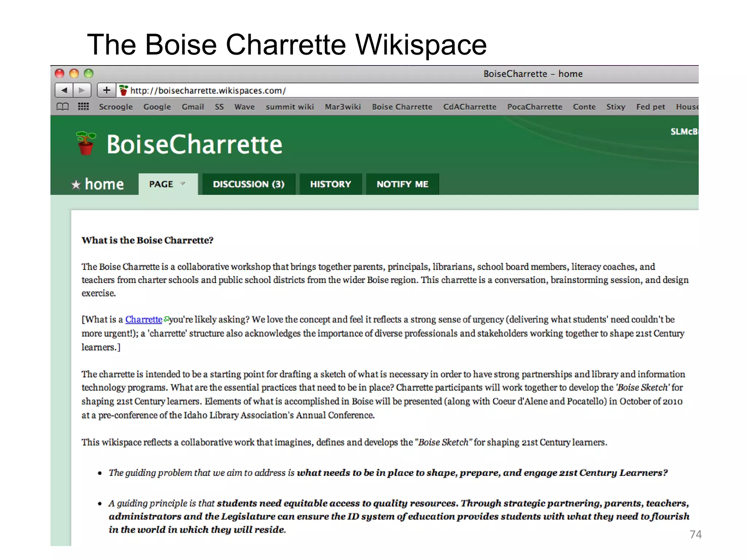Open the Scroogle bookmark
This screenshot has height=560, width=747.
[x=116, y=107]
